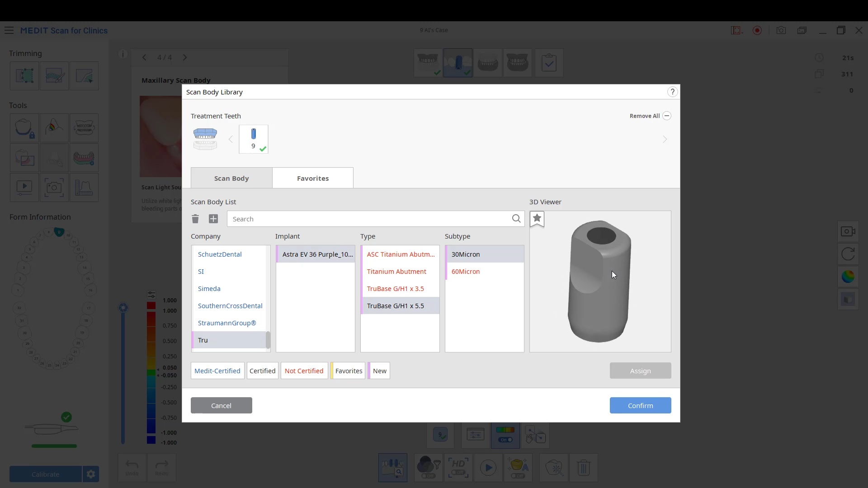Screen dimensions: 868x488
Task: Toggle the Medit-Certified filter
Action: click(x=217, y=371)
